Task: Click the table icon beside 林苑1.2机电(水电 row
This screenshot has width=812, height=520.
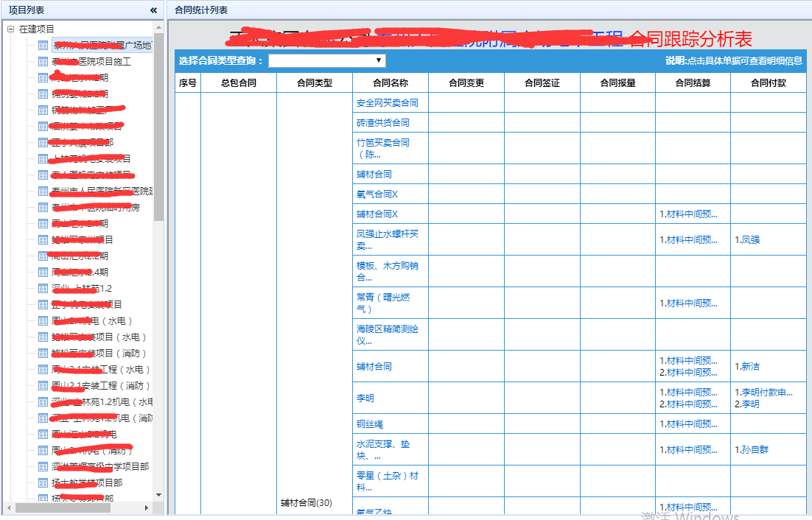Action: coord(43,401)
